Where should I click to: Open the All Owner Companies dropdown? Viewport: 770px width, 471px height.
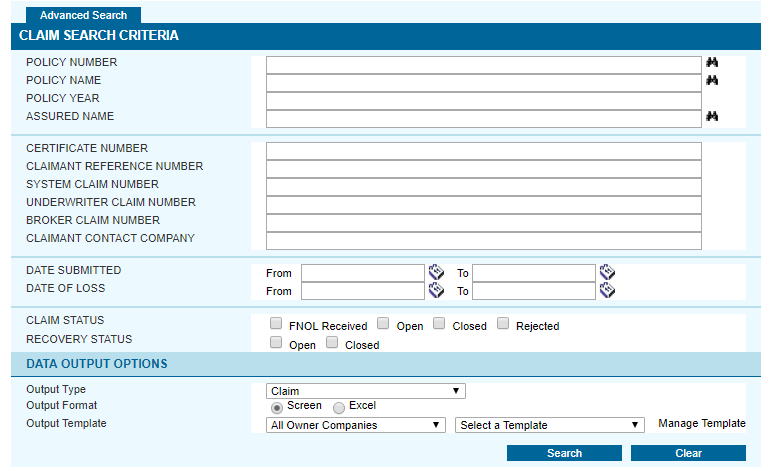[356, 425]
